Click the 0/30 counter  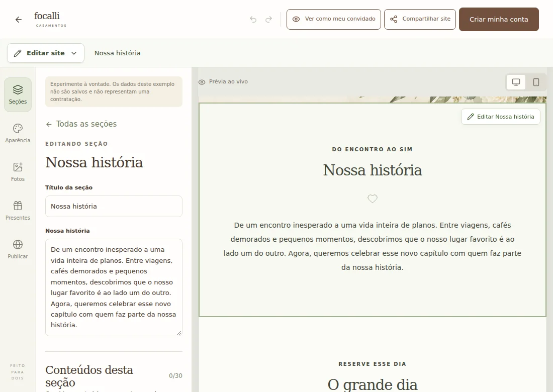(x=175, y=376)
